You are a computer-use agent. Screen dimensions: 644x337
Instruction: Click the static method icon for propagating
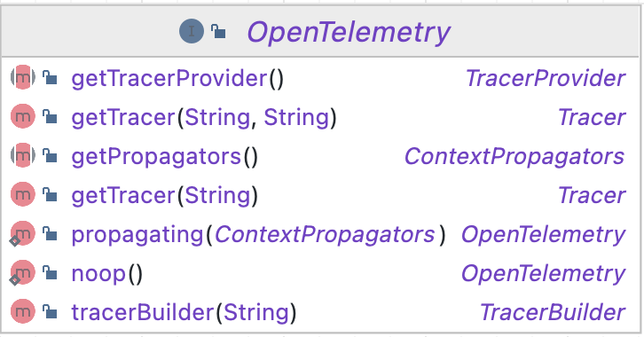pos(22,233)
